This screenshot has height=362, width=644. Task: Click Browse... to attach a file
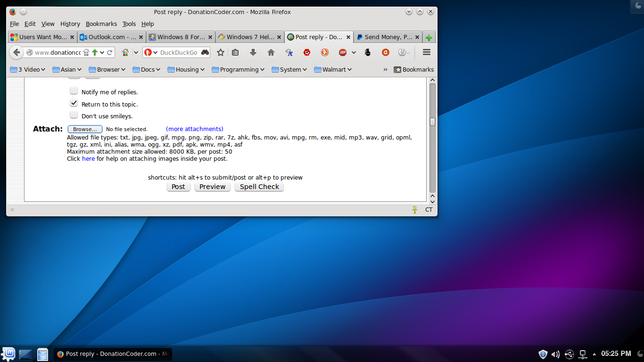coord(85,129)
